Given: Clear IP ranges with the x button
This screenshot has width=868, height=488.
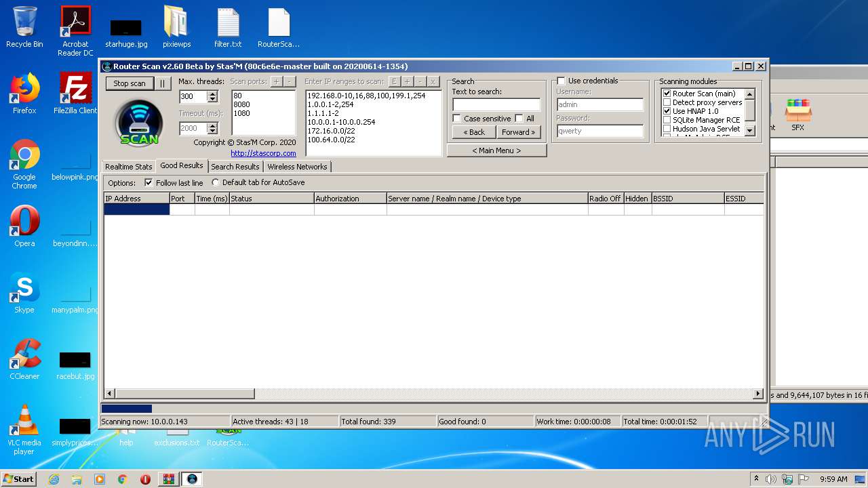Looking at the screenshot, I should pyautogui.click(x=433, y=81).
